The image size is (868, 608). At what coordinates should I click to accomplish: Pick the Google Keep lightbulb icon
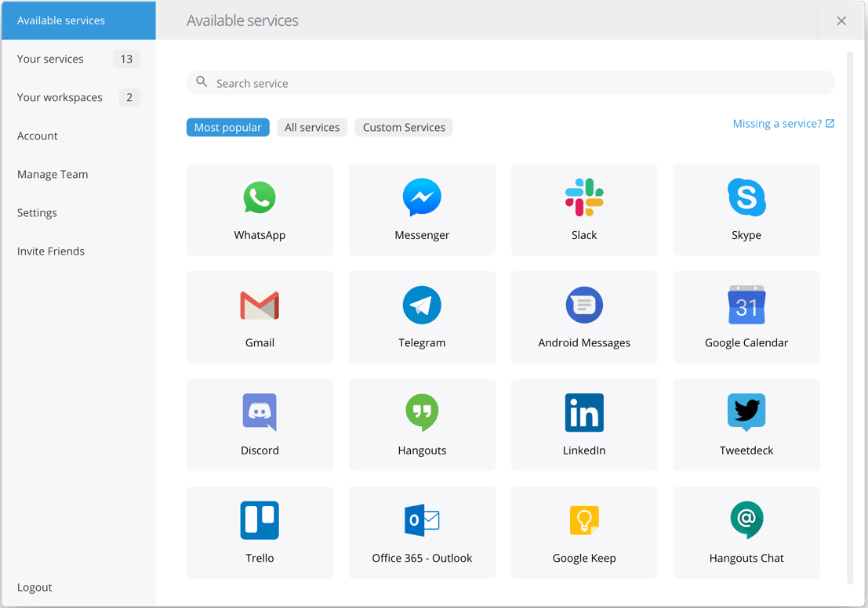coord(584,521)
